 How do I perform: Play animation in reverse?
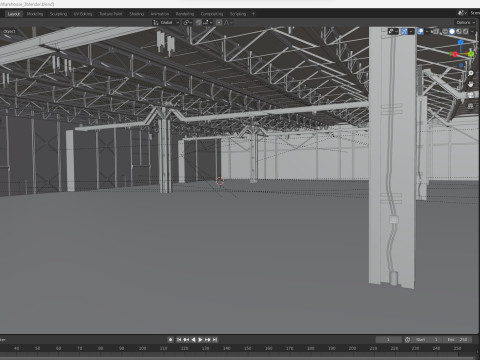click(193, 340)
